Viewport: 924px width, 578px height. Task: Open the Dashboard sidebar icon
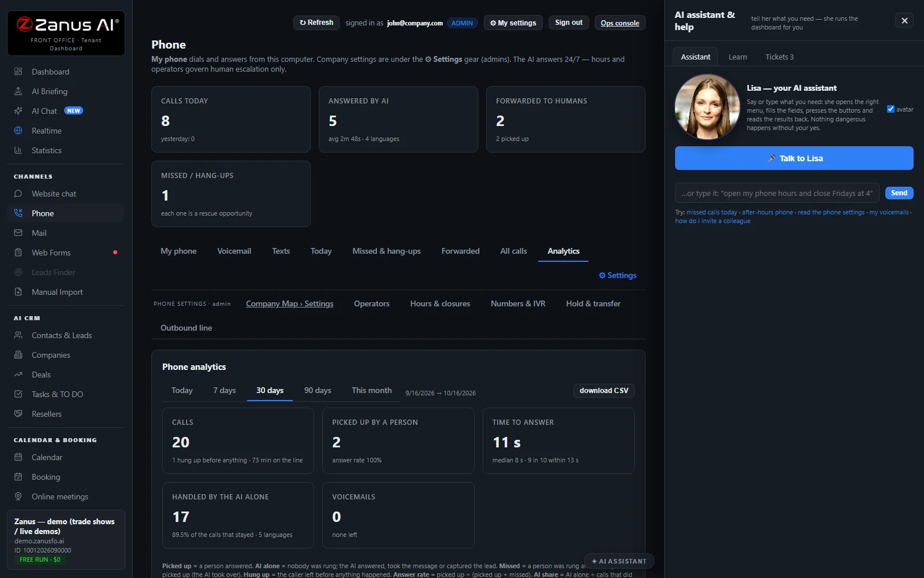[x=18, y=72]
